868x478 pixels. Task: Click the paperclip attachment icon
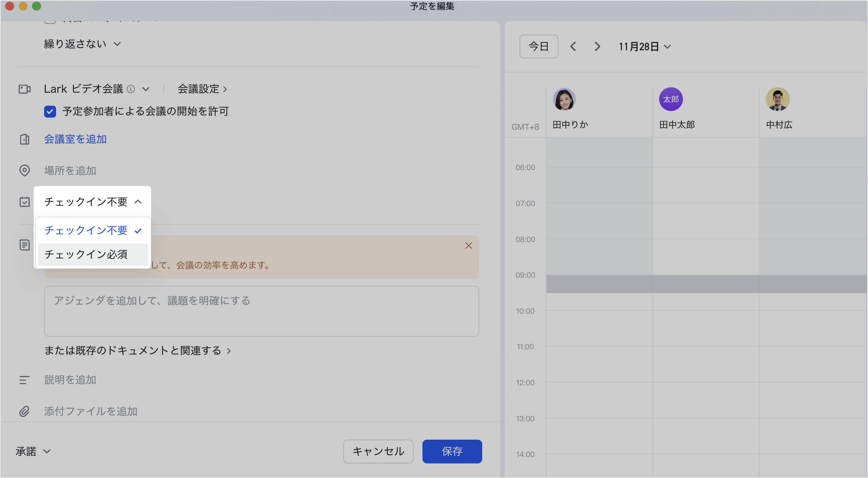point(24,411)
